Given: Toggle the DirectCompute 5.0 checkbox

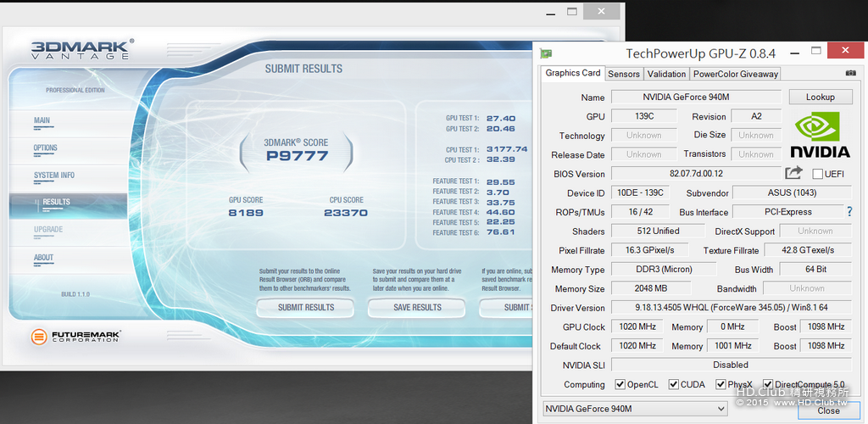Looking at the screenshot, I should pyautogui.click(x=768, y=384).
